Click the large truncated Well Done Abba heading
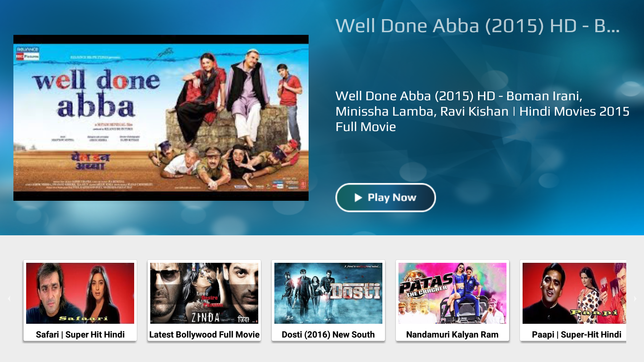 coord(478,26)
